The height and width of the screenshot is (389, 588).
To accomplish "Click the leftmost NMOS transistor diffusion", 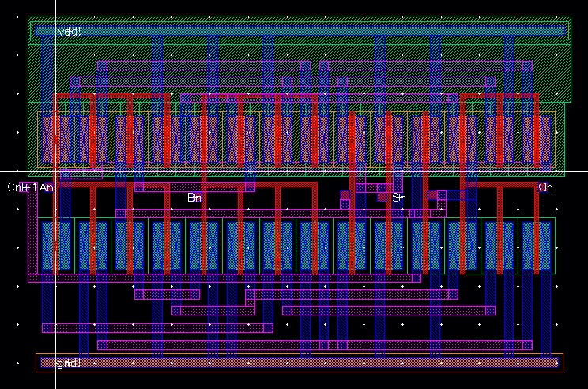I will (x=56, y=246).
